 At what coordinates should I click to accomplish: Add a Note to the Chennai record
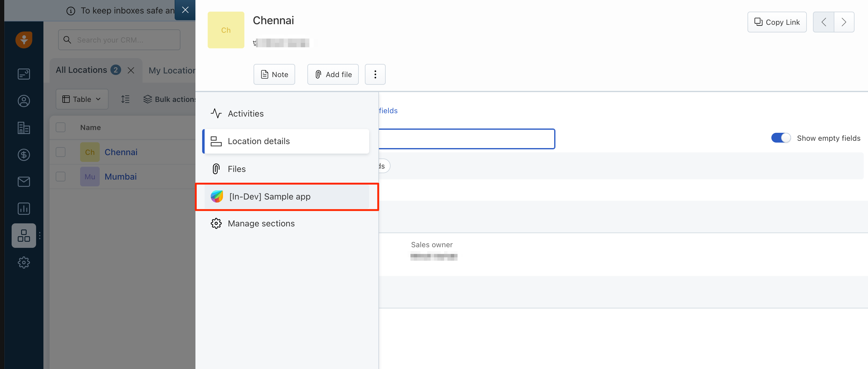[x=274, y=74]
